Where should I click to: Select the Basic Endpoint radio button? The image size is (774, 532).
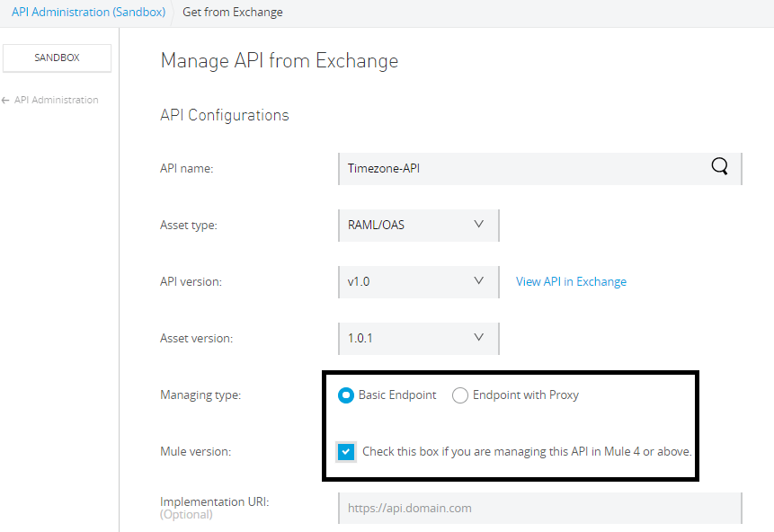click(346, 395)
